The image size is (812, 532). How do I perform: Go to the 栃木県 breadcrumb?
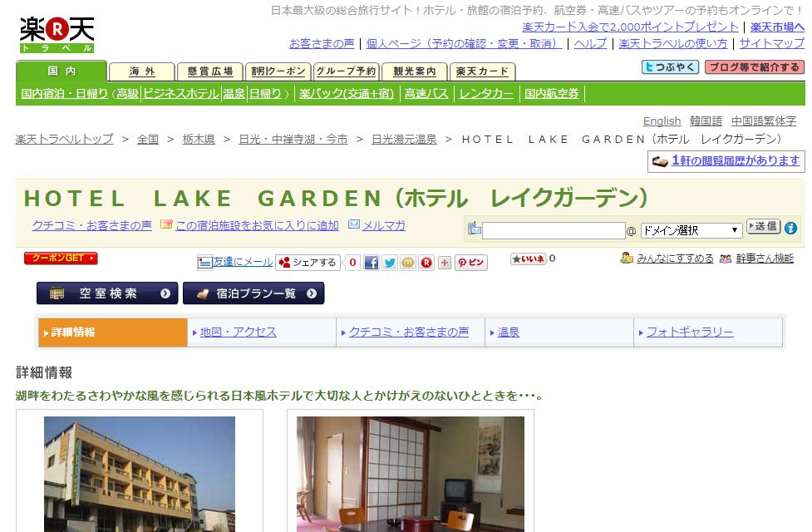[x=199, y=140]
